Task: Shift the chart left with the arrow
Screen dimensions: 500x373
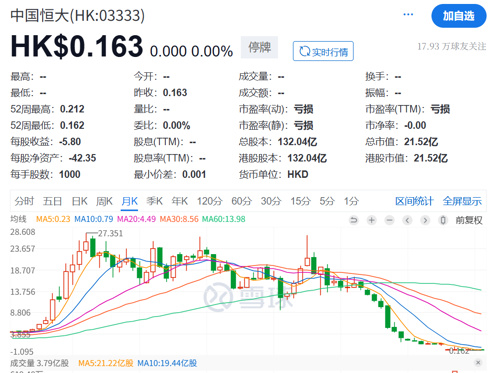Action: (x=407, y=220)
